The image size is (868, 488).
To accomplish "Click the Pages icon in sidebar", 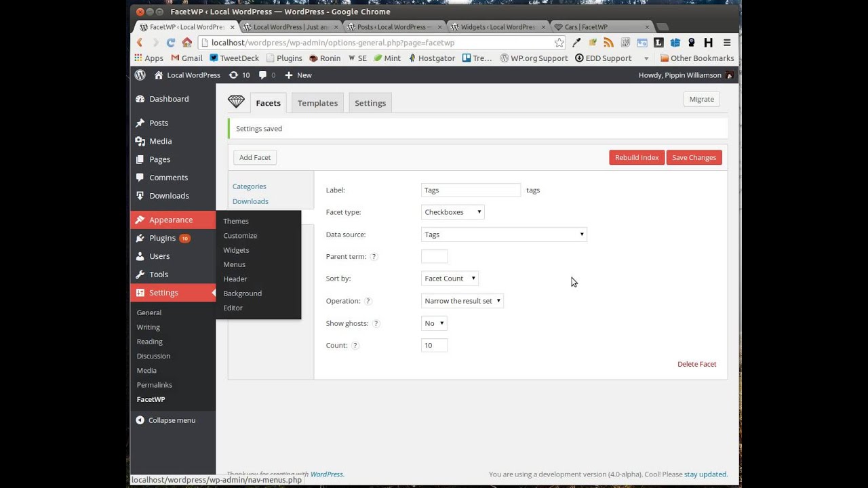I will tap(140, 159).
